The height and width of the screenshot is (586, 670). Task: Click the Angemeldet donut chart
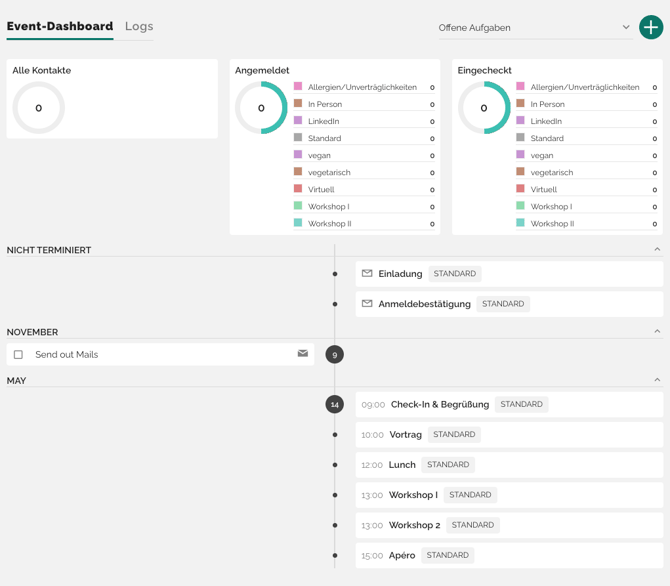(261, 108)
